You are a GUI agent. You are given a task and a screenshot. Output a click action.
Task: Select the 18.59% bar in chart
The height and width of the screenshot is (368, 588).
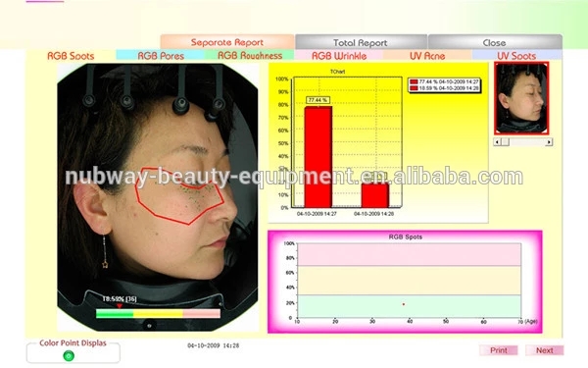[375, 195]
